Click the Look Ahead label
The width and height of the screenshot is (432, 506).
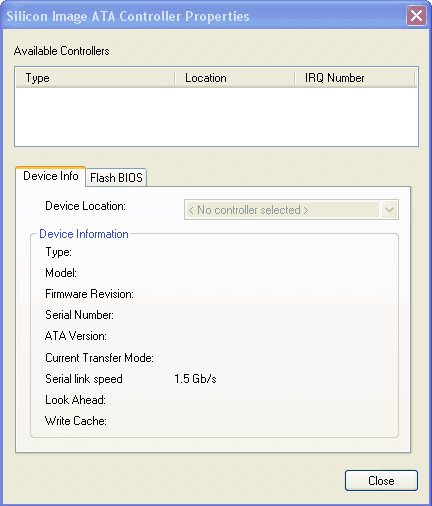click(x=75, y=400)
